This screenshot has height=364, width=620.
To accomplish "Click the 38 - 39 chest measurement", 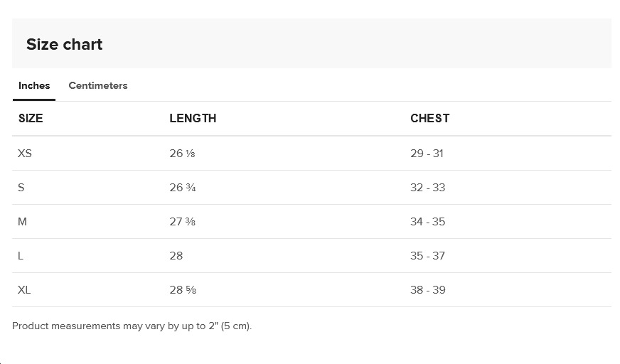I will pyautogui.click(x=427, y=290).
